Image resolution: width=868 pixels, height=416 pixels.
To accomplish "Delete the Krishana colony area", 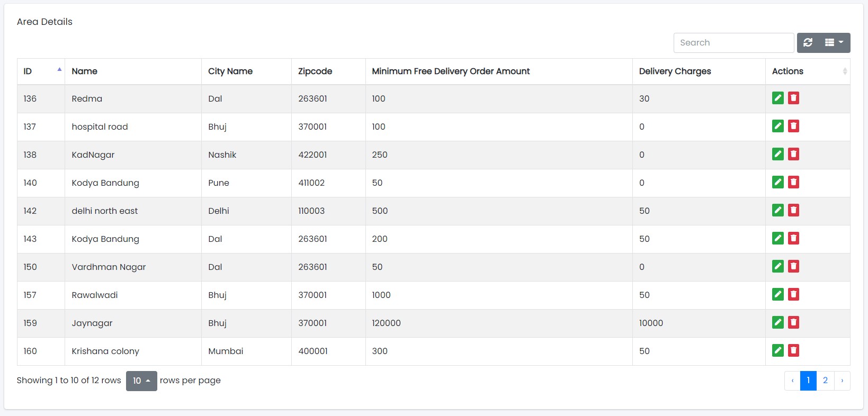I will 793,350.
